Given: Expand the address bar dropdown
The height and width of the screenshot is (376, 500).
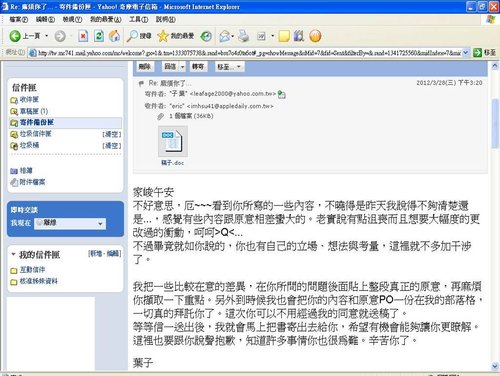Looking at the screenshot, I should (466, 53).
